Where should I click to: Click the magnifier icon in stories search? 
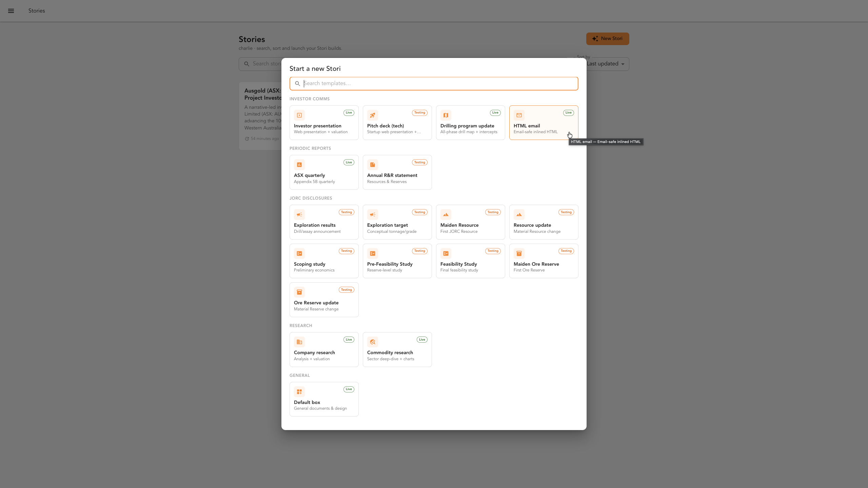(246, 64)
